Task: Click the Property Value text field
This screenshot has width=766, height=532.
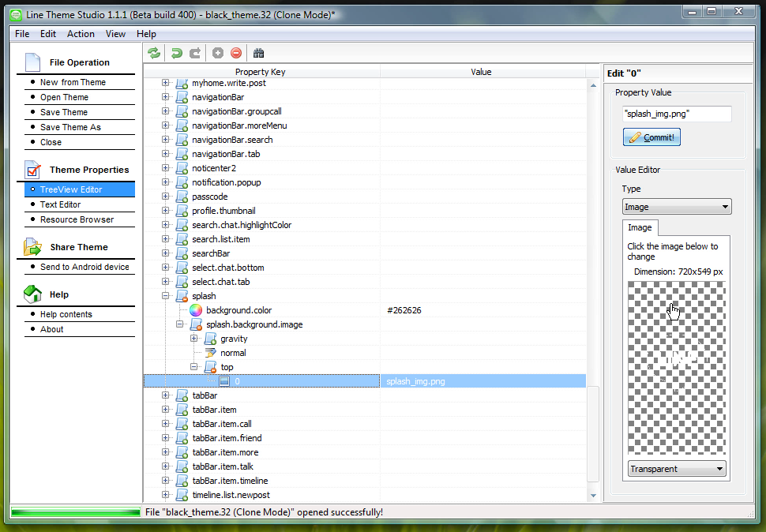Action: click(677, 114)
